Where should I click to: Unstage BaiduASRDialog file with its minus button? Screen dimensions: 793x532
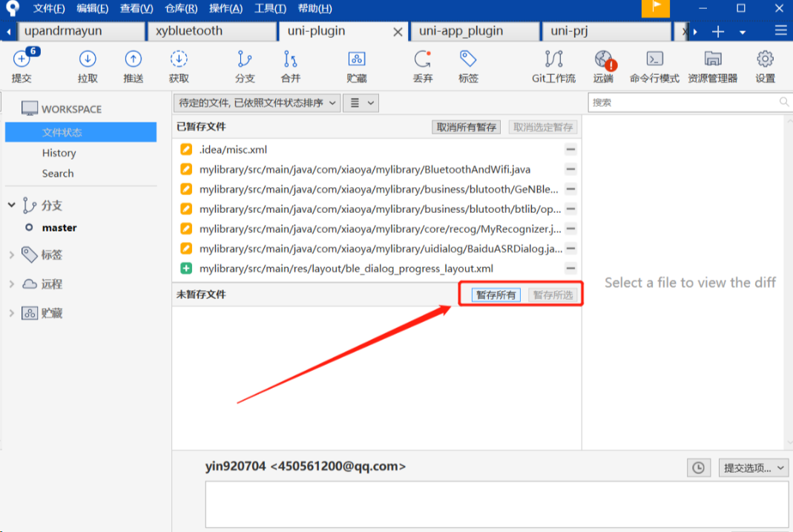tap(570, 249)
